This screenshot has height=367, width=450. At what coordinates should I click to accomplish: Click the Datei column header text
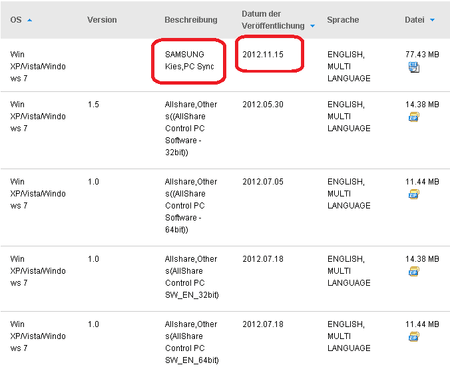point(415,20)
